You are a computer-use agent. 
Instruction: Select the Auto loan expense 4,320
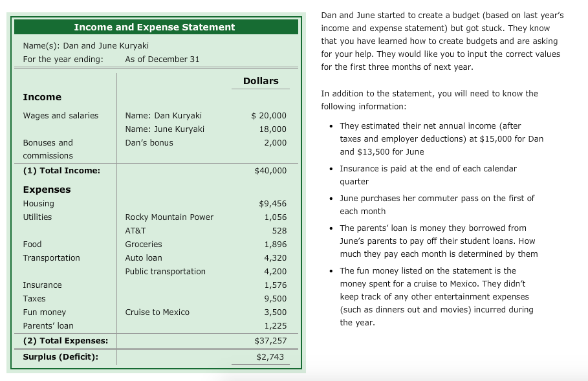pyautogui.click(x=277, y=257)
